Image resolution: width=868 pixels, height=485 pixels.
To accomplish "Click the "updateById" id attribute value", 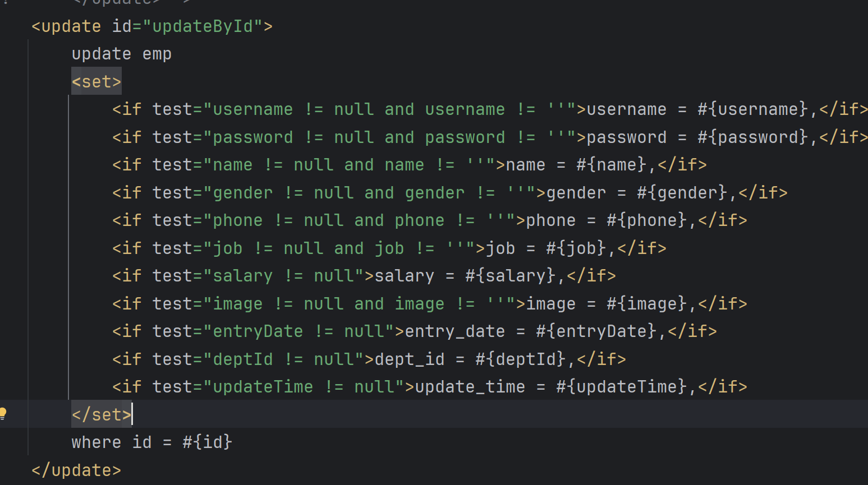I will point(202,26).
